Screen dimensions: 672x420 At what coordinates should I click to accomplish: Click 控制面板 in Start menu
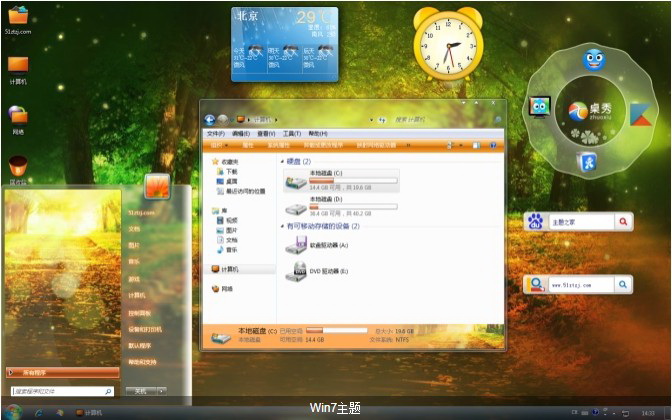[x=140, y=313]
